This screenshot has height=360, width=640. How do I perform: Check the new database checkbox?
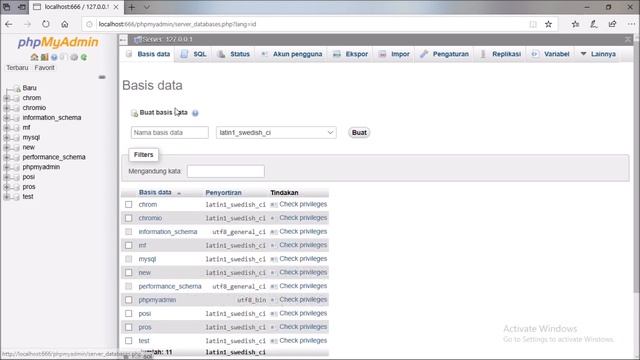[x=129, y=273]
